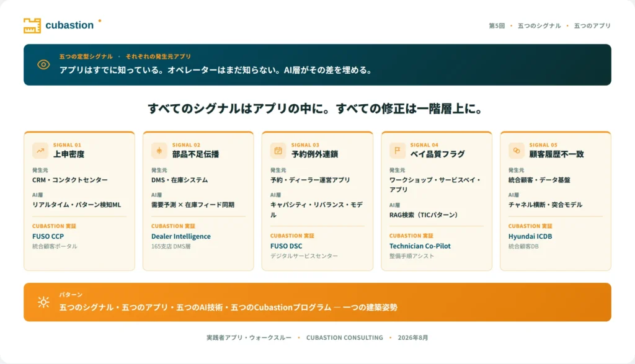Click the 統合顧客DB caption
Screen dimensions: 635x364
tap(523, 246)
